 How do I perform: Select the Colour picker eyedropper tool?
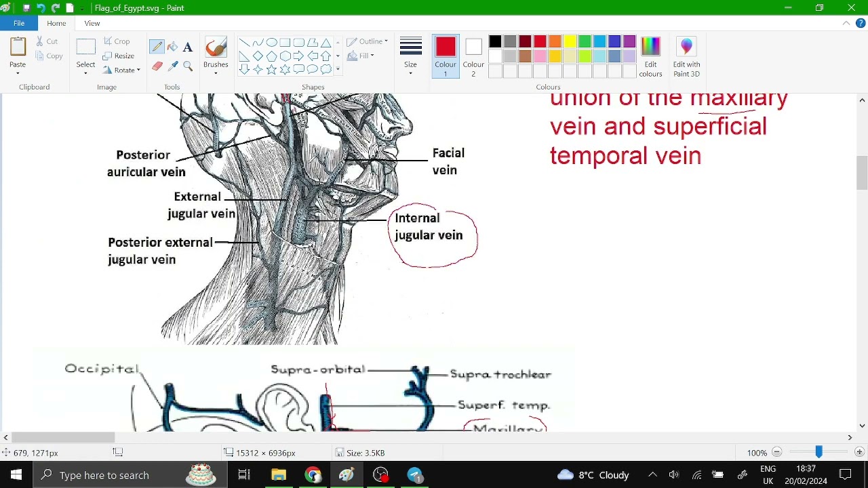pyautogui.click(x=172, y=66)
